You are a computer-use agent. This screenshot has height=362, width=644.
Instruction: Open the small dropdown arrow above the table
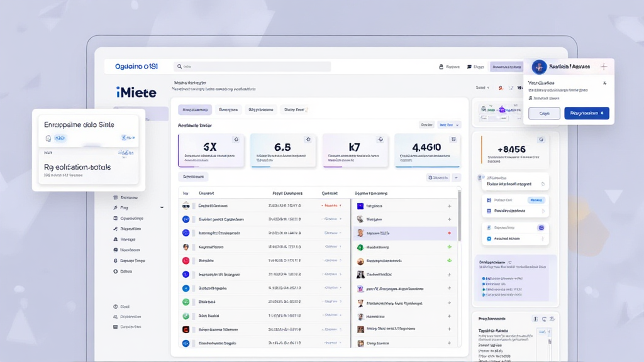pos(457,178)
